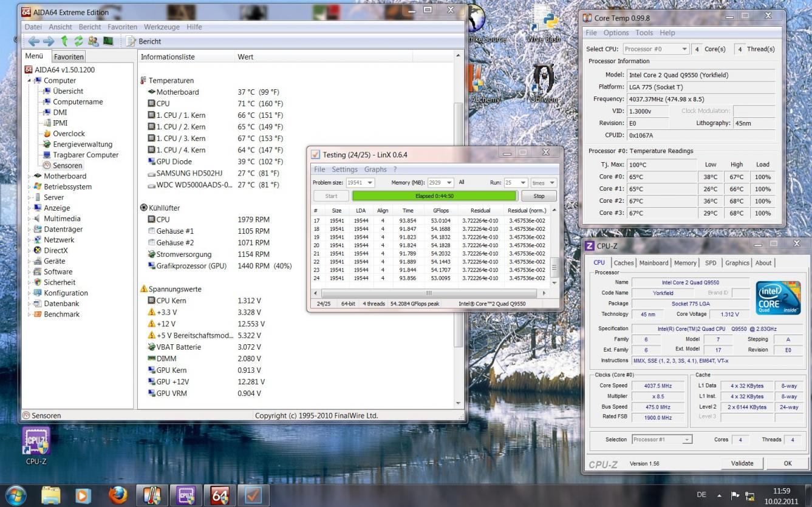Click the AIDA64 users toolbar icon

[x=93, y=41]
